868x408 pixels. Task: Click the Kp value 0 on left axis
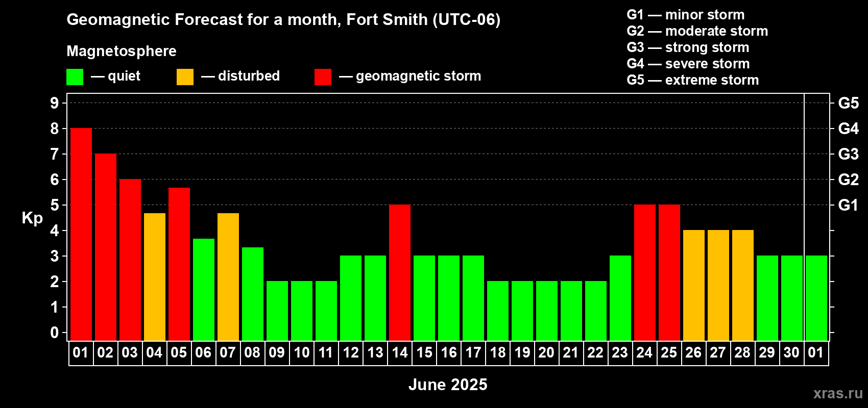(55, 333)
